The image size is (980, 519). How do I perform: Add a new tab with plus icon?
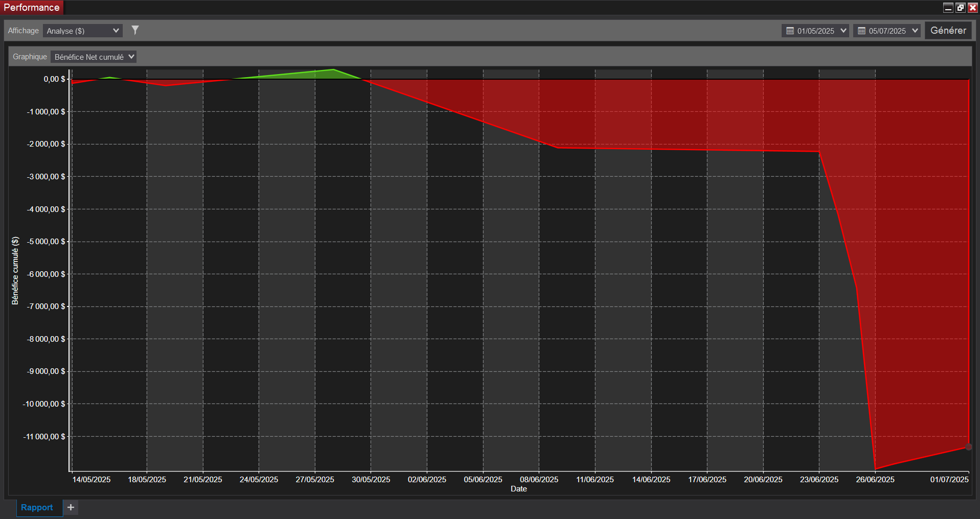click(71, 507)
